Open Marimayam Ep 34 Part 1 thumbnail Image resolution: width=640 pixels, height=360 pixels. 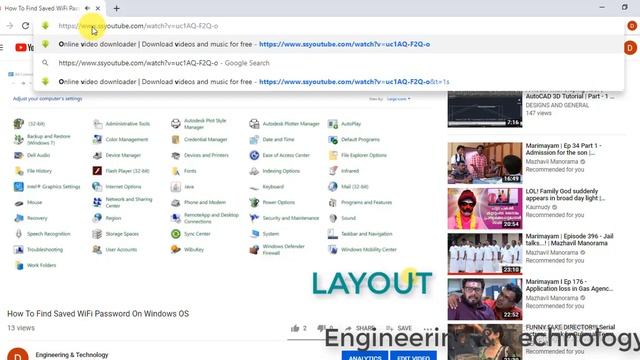point(485,163)
